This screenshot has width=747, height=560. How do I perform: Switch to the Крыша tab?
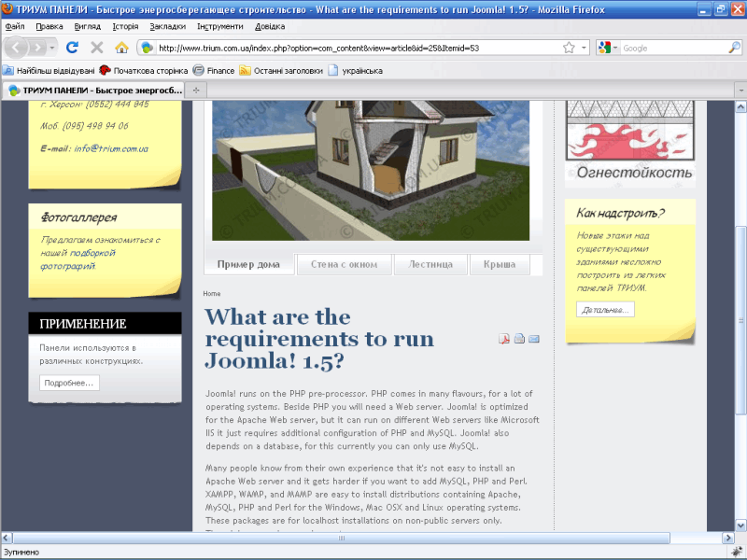[x=500, y=264]
